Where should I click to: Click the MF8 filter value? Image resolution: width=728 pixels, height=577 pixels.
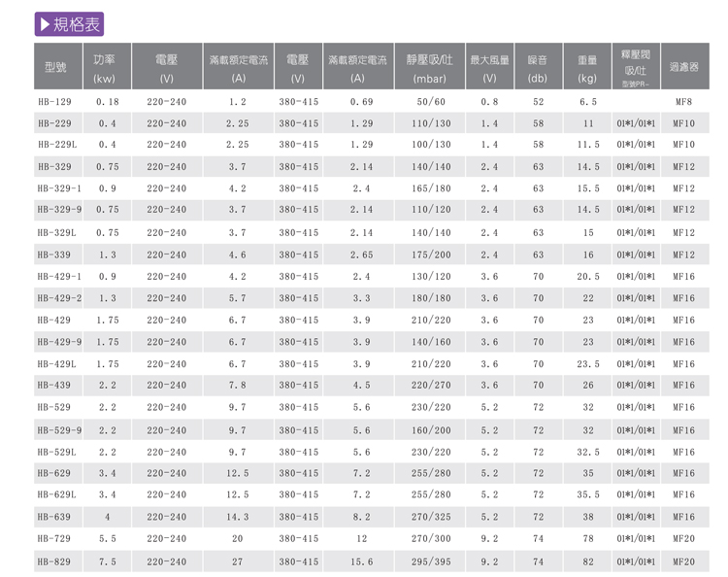pyautogui.click(x=684, y=102)
